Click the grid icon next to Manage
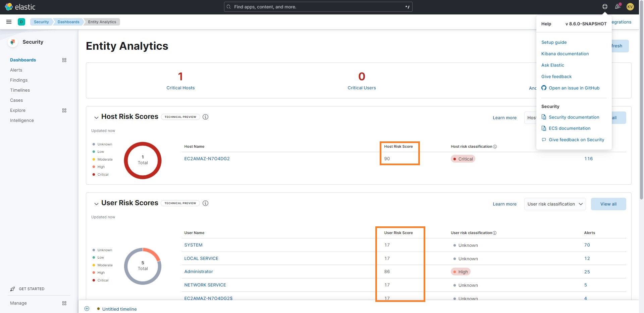The width and height of the screenshot is (644, 313). click(64, 303)
